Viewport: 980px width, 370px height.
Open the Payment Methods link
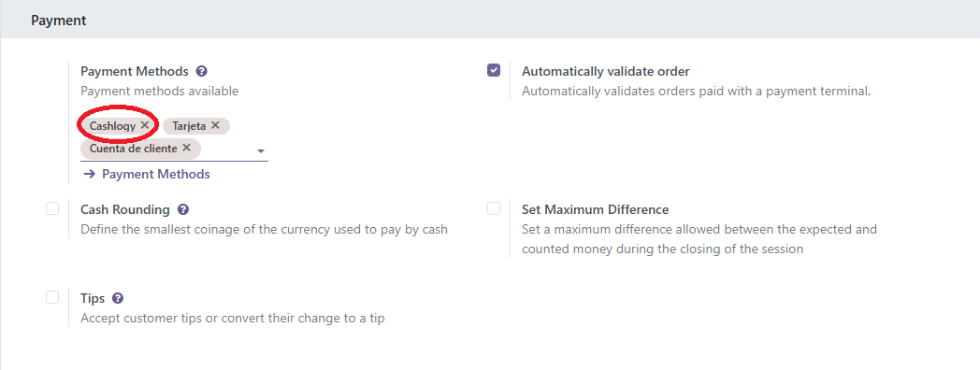155,175
